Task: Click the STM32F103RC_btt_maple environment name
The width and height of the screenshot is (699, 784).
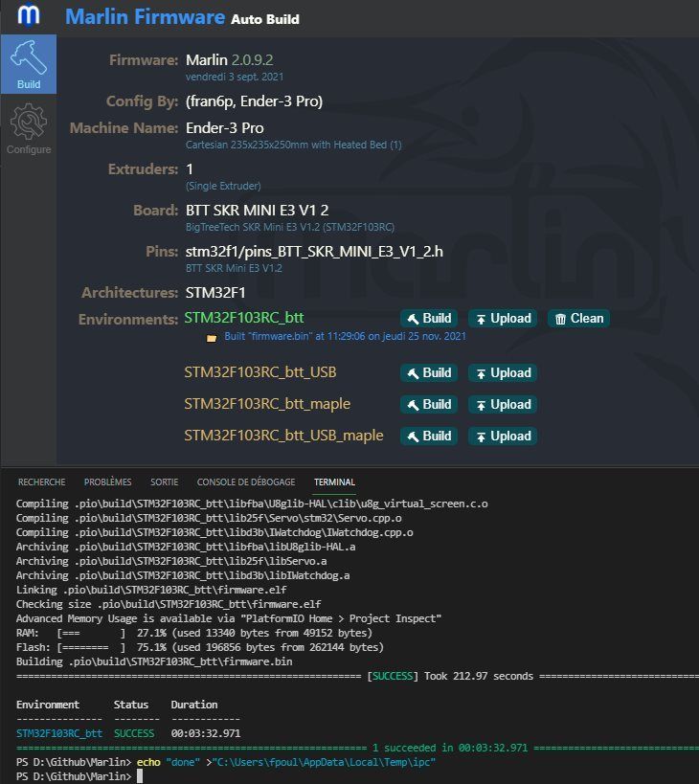Action: [267, 404]
